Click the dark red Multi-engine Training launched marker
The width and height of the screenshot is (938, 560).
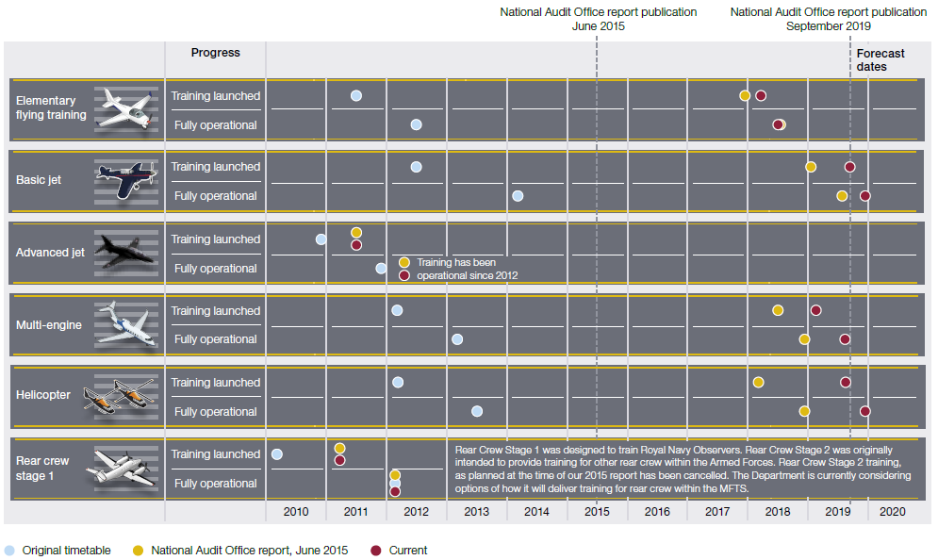point(815,310)
